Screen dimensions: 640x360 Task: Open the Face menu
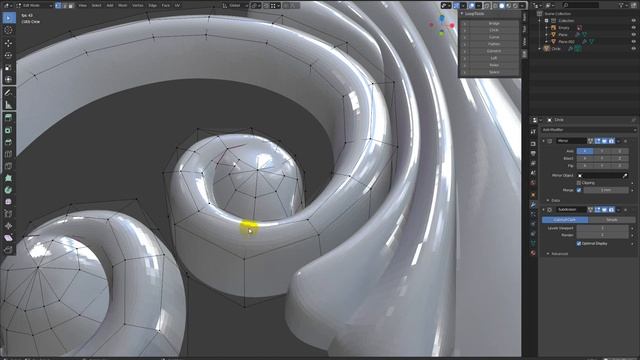pos(165,5)
